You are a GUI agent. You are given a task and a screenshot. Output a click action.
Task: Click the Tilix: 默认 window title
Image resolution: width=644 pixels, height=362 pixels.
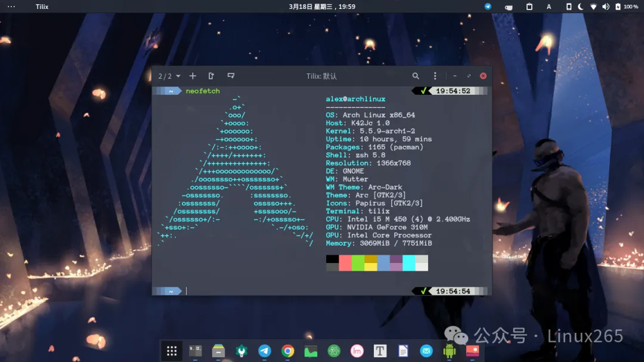coord(321,76)
